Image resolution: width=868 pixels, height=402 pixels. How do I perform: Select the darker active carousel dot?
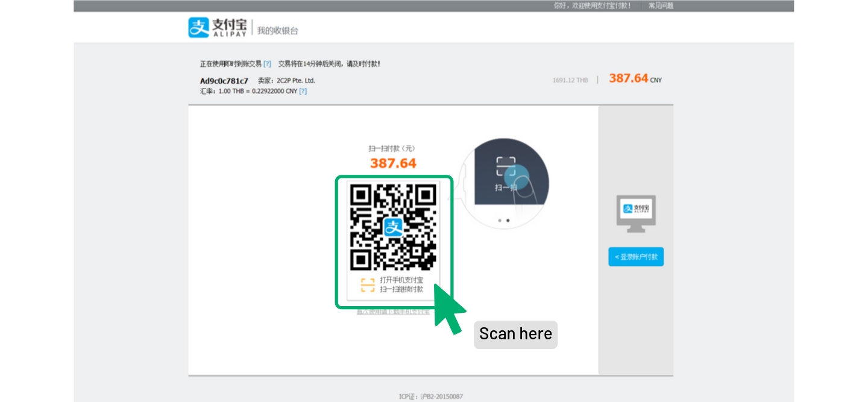508,221
